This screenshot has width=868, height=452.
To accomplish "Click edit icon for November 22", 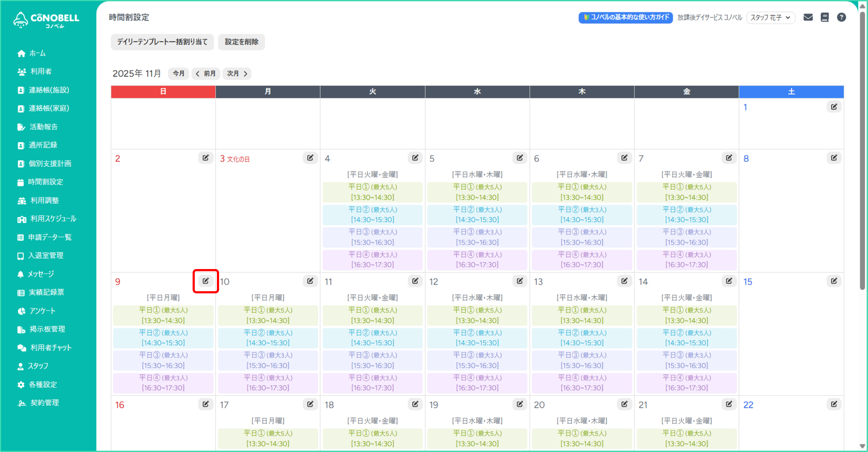I will tap(834, 404).
